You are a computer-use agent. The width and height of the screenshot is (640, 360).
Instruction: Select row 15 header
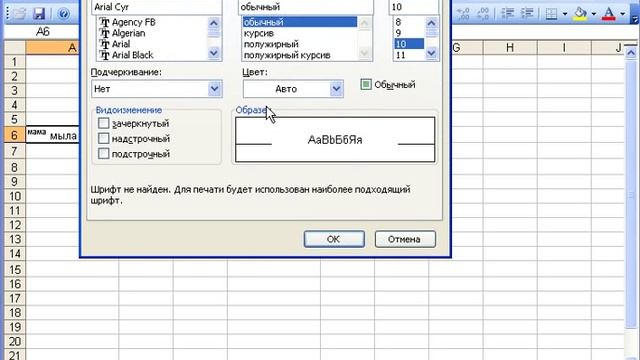[15, 269]
